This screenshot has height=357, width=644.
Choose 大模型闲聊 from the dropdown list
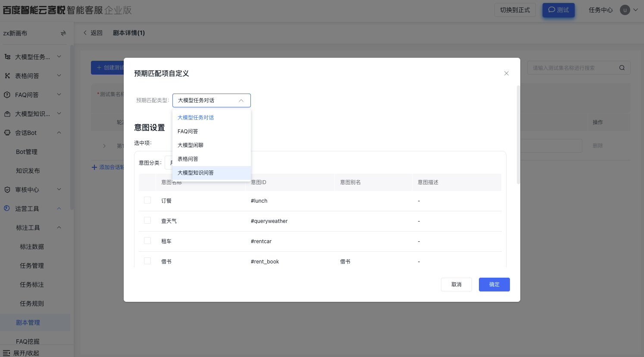click(x=212, y=145)
